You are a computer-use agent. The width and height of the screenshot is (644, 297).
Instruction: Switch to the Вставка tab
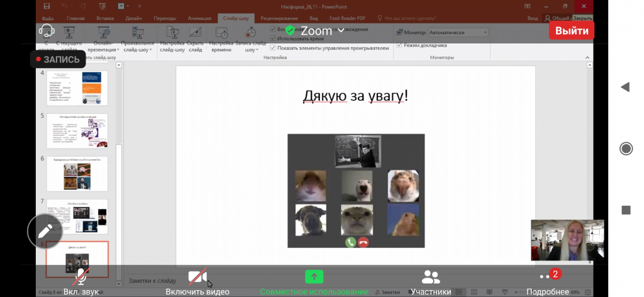click(x=105, y=18)
